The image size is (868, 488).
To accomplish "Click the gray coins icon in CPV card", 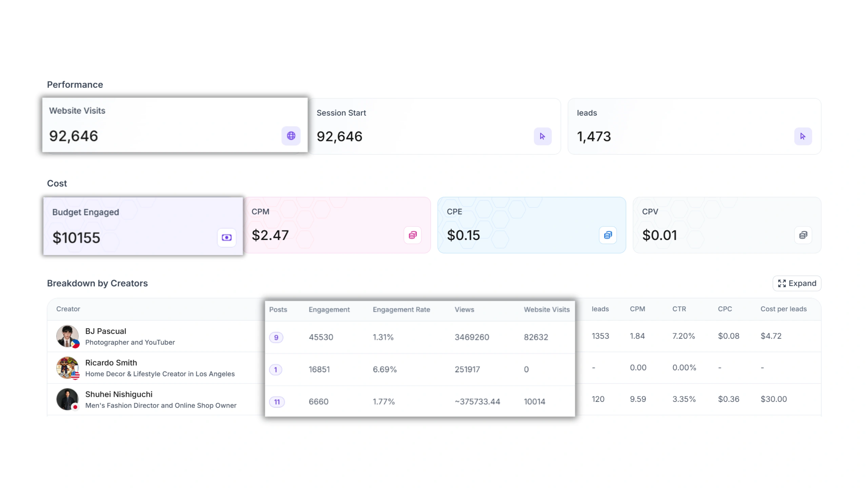I will click(803, 235).
